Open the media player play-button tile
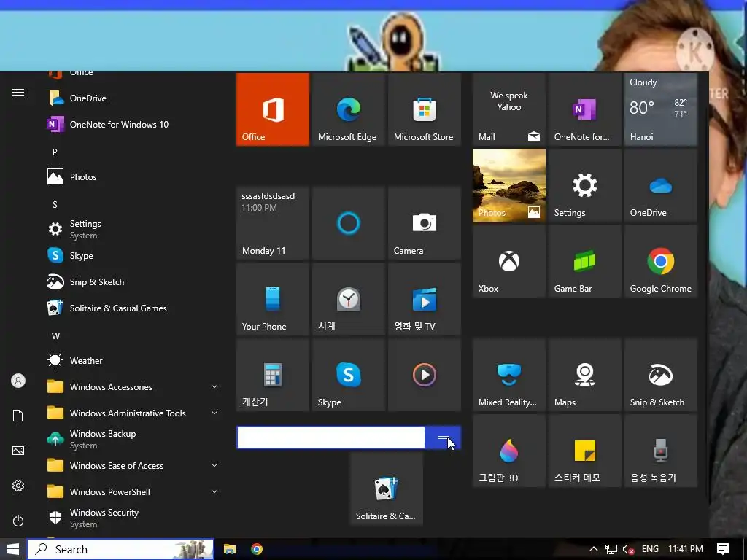 tap(424, 375)
